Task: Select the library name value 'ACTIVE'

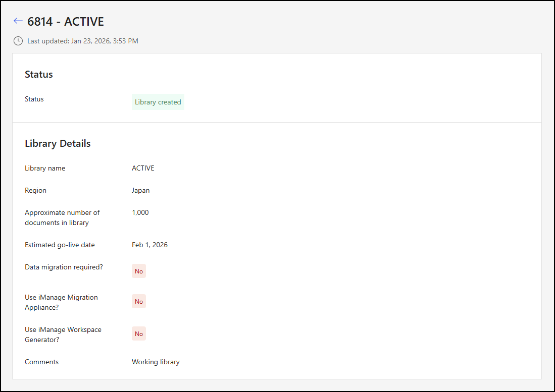Action: point(143,168)
